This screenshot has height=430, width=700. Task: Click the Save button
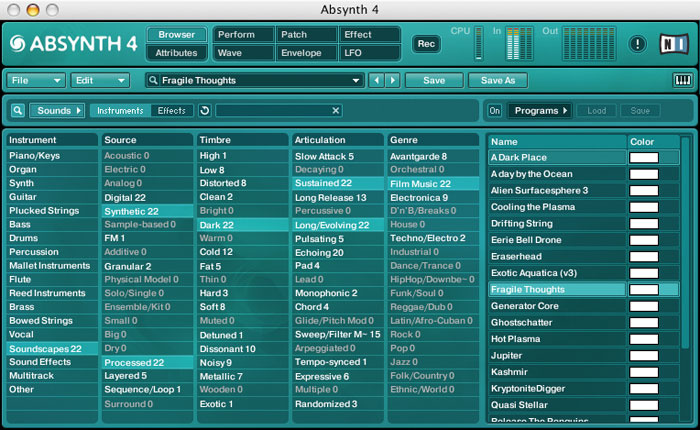434,80
